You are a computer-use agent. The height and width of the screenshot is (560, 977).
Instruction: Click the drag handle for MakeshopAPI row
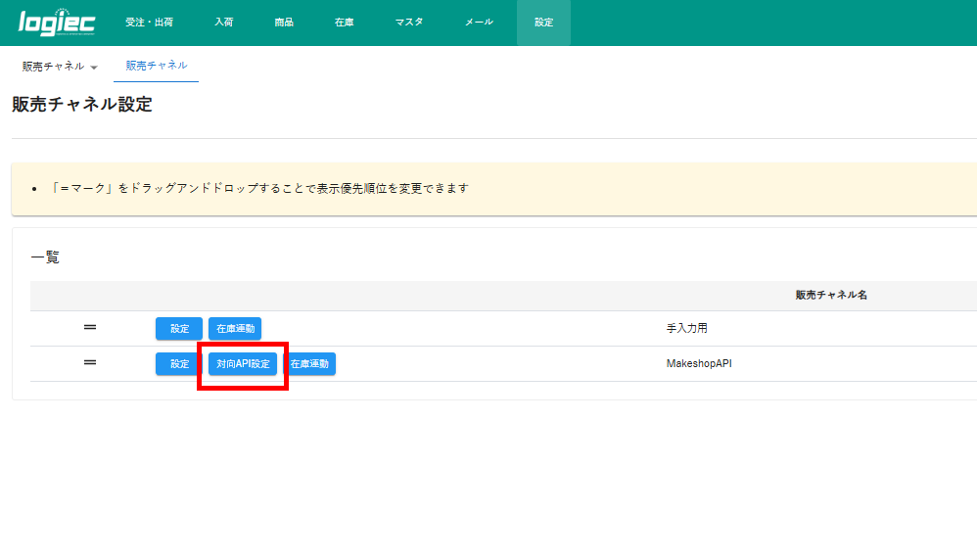89,362
